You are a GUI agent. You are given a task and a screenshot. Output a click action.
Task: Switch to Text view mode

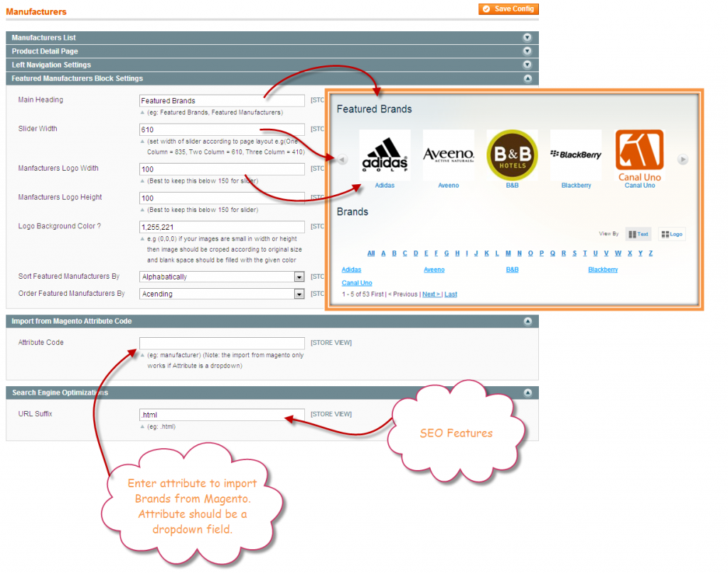coord(638,234)
